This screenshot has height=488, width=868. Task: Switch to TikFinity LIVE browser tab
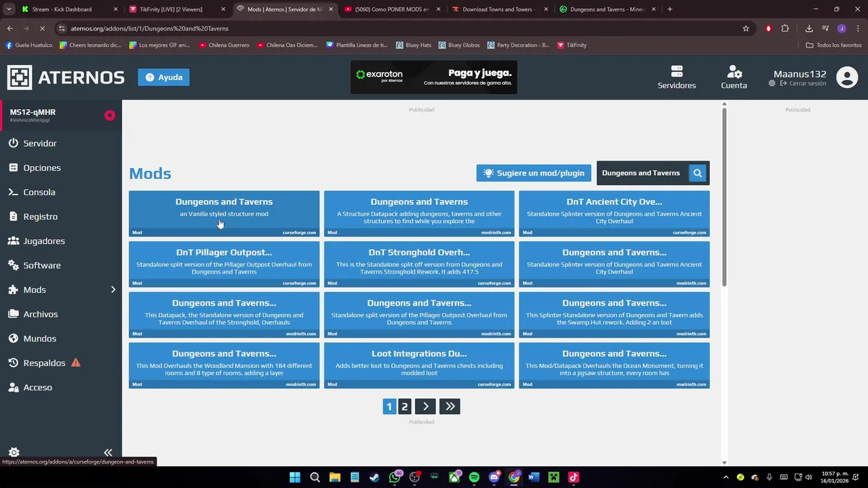pos(175,9)
